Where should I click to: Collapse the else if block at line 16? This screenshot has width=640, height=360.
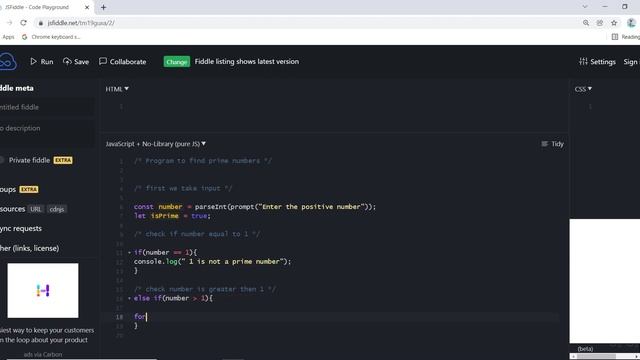[x=129, y=298]
